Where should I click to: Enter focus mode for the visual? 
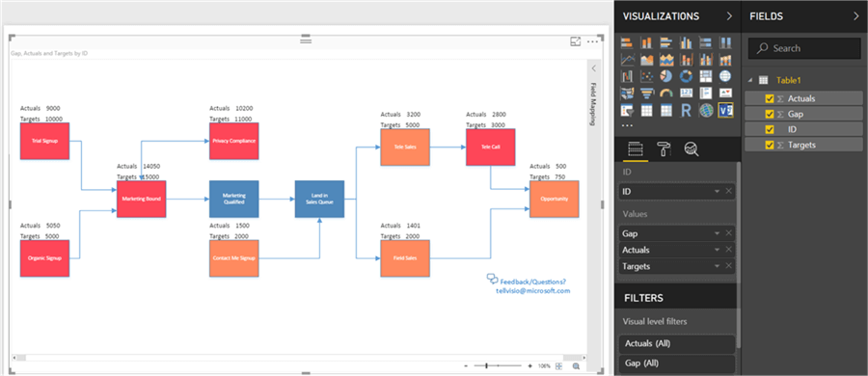click(x=575, y=41)
